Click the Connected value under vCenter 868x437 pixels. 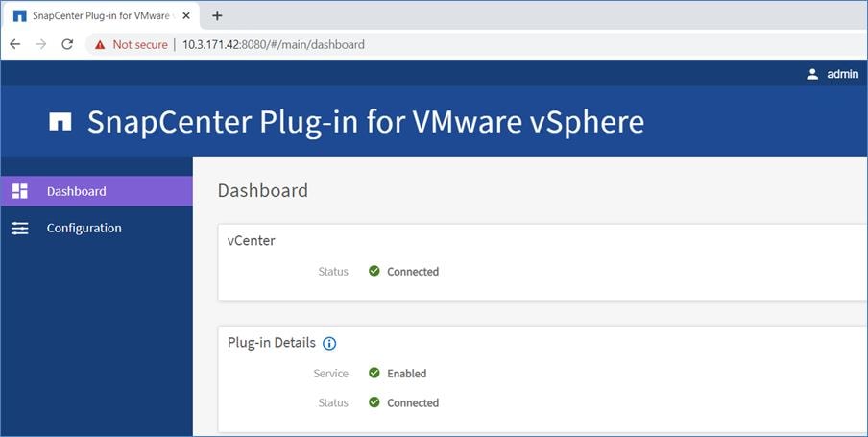[413, 272]
